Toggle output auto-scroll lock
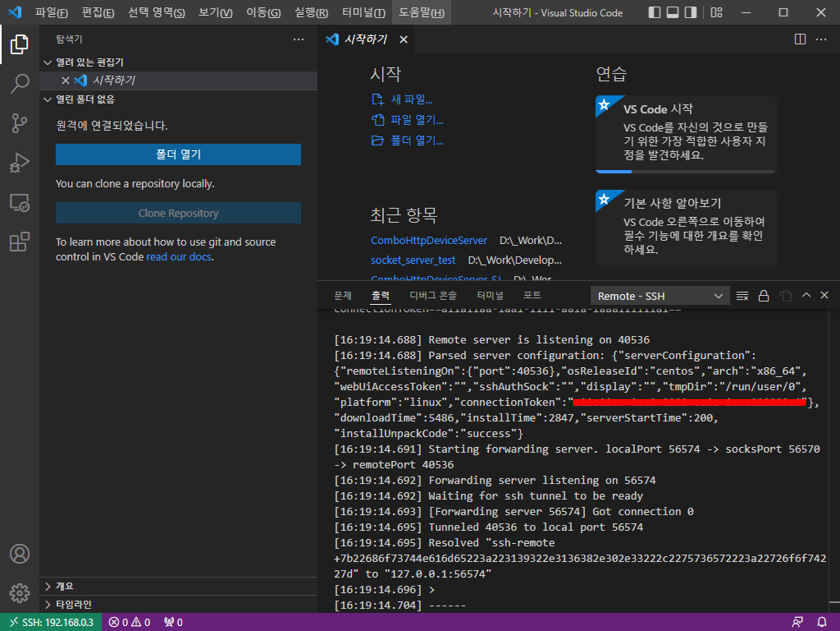840x631 pixels. (763, 296)
